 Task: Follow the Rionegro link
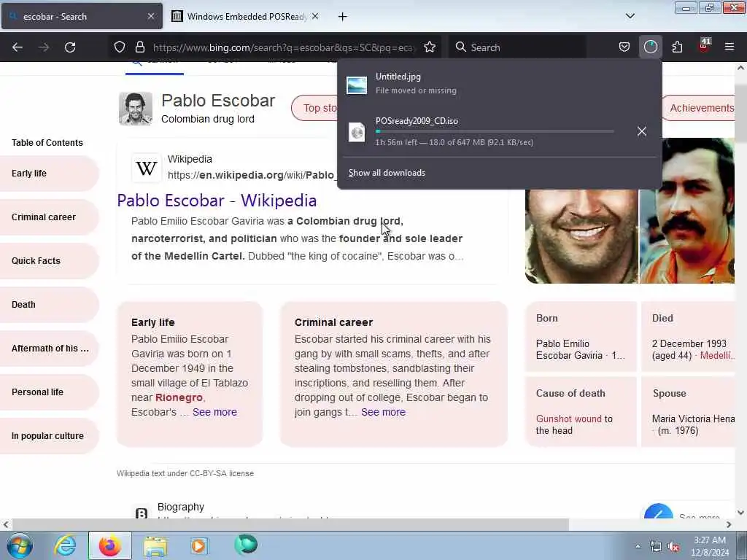(x=179, y=397)
